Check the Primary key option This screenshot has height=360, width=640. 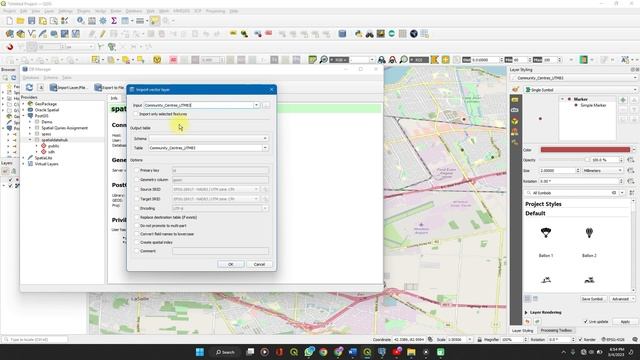(137, 170)
